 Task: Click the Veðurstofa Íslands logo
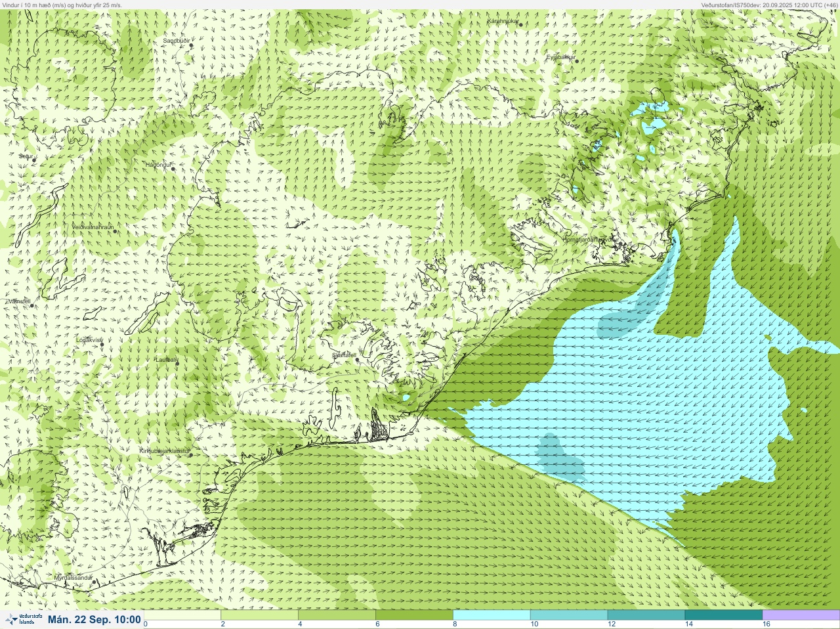[x=23, y=619]
